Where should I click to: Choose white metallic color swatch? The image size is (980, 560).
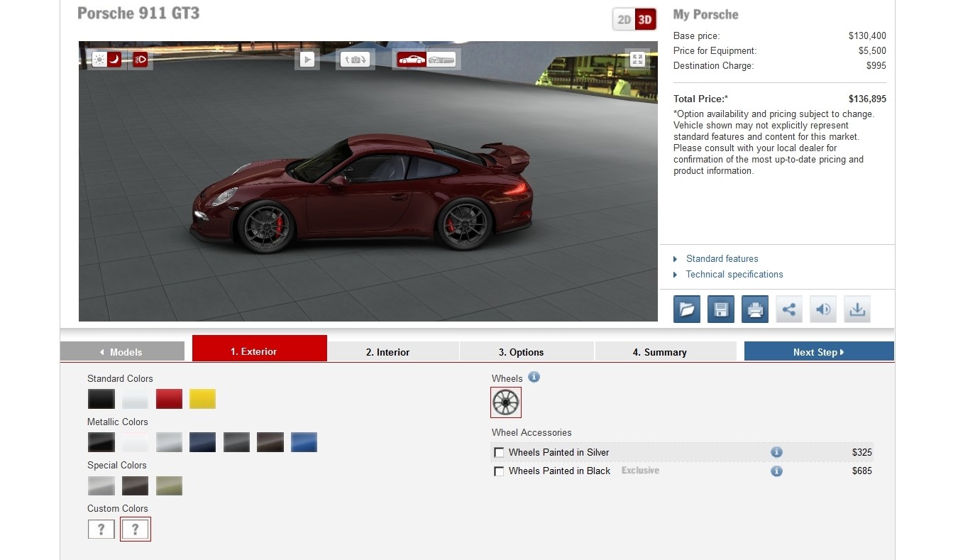click(135, 442)
